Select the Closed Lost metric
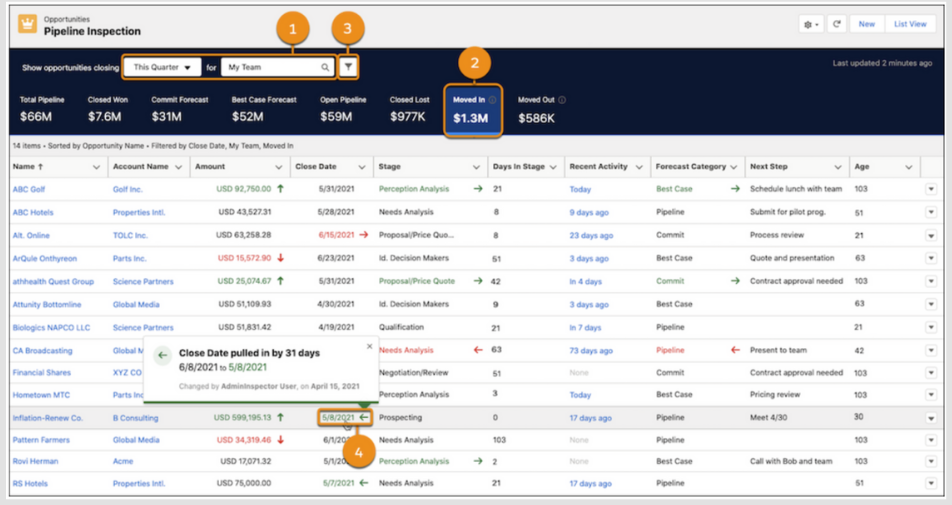Screen dimensions: 952x505 pyautogui.click(x=409, y=109)
